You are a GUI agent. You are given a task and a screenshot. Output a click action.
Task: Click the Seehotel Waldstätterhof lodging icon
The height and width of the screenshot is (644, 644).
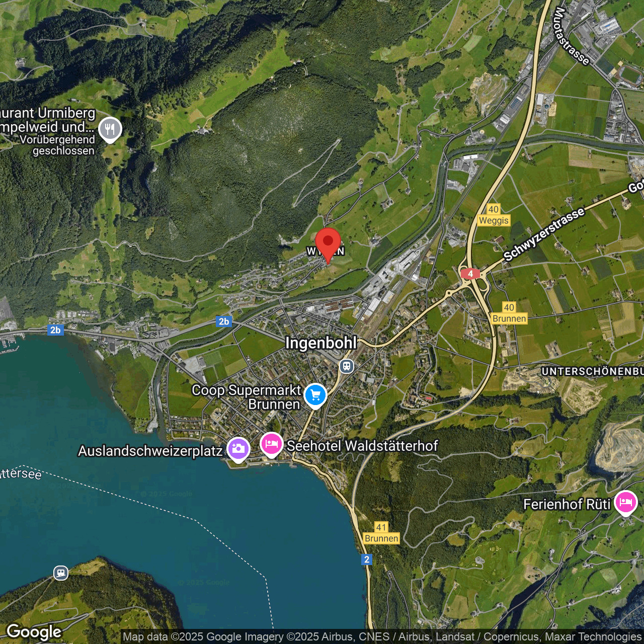[x=272, y=444]
